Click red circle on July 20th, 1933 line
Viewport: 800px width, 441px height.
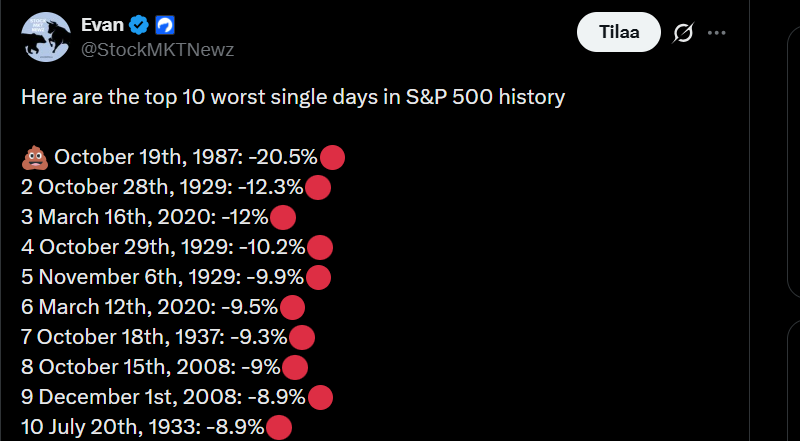(279, 427)
